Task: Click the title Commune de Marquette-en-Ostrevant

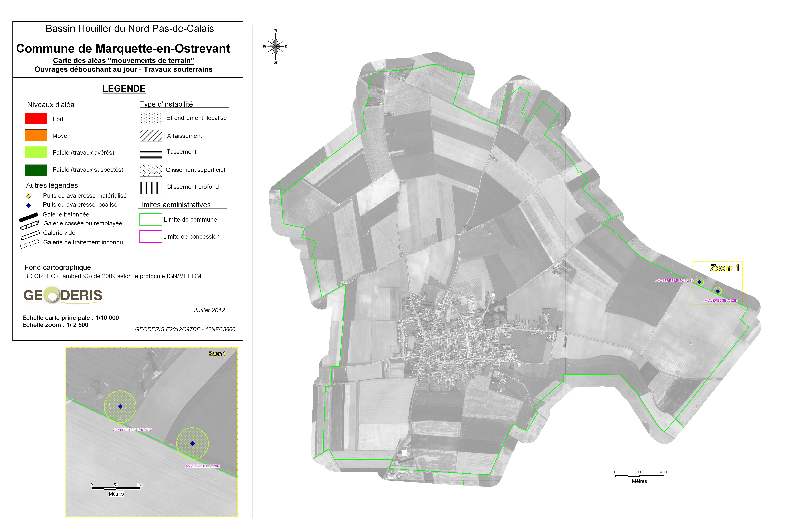Action: point(123,49)
